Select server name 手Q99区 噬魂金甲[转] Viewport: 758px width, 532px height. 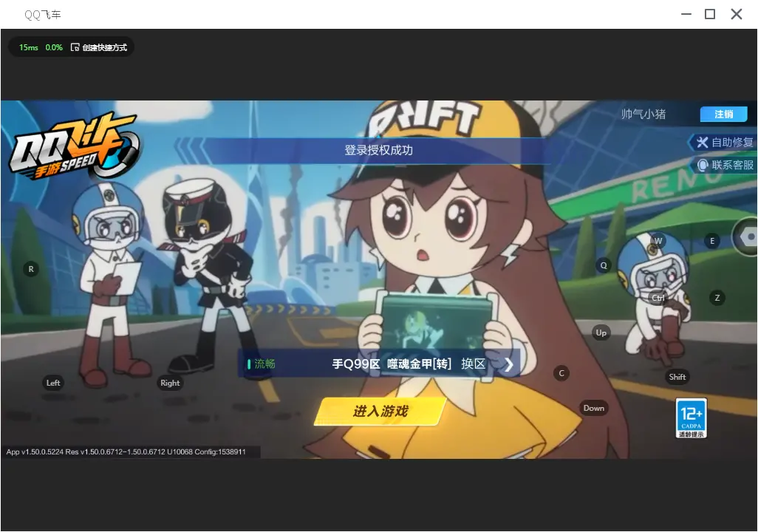(x=392, y=364)
